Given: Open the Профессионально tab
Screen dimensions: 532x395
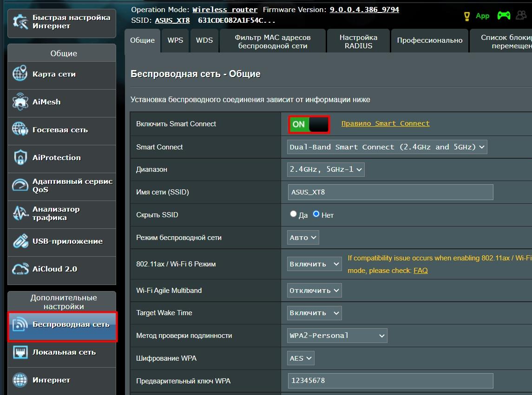Looking at the screenshot, I should 429,40.
